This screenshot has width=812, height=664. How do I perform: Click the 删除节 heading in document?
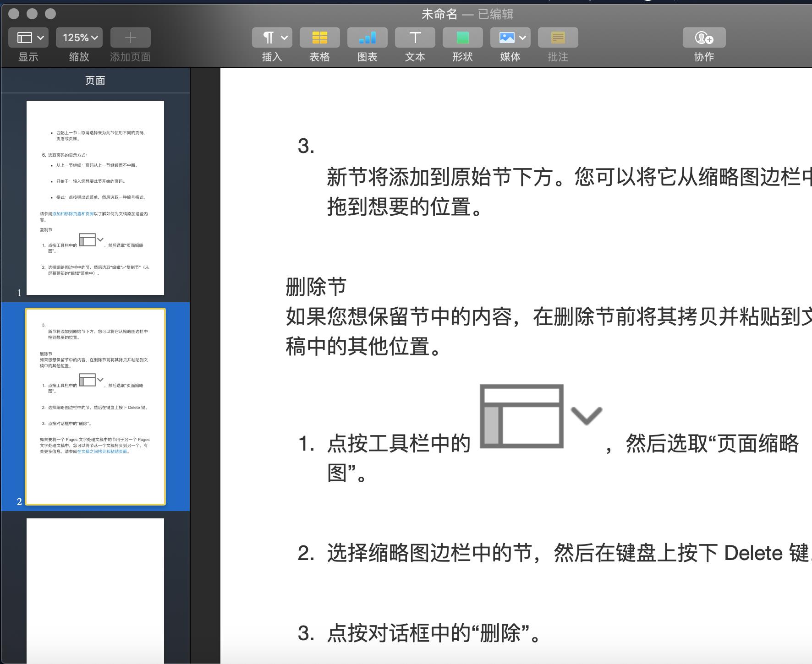point(316,287)
